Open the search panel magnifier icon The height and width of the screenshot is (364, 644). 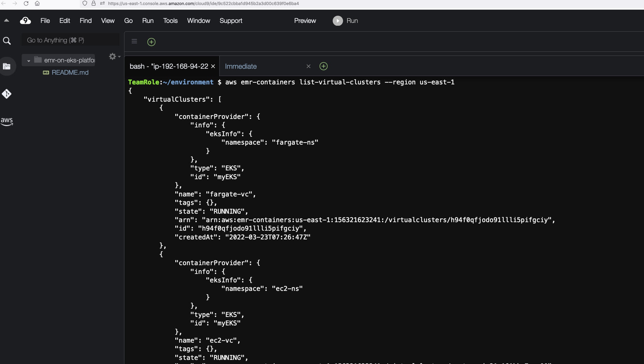click(x=7, y=41)
